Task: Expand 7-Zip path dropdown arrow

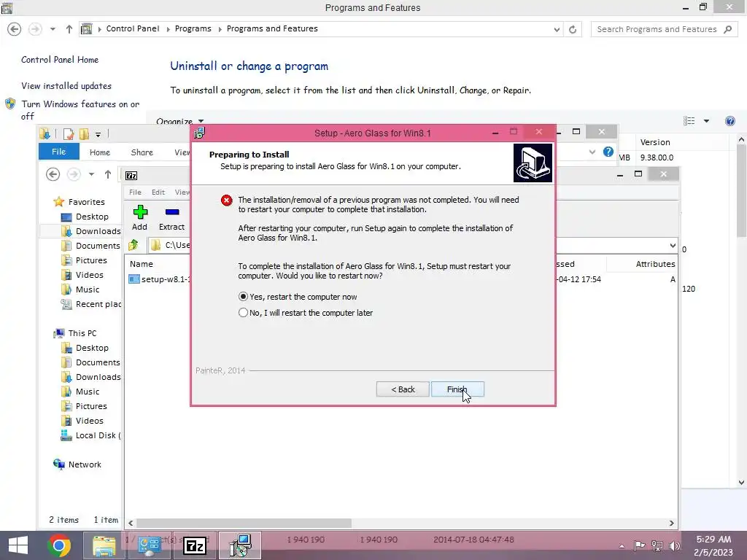Action: (x=672, y=246)
